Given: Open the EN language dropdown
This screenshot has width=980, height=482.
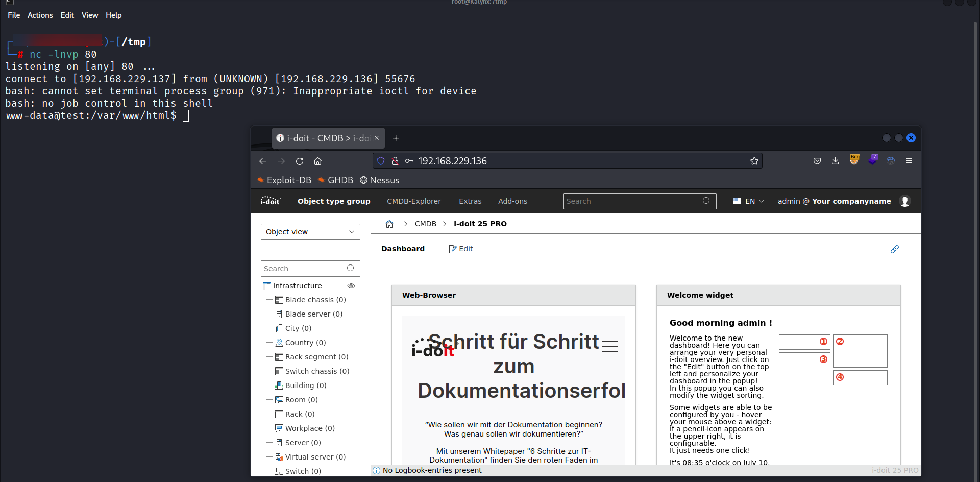Looking at the screenshot, I should (748, 201).
